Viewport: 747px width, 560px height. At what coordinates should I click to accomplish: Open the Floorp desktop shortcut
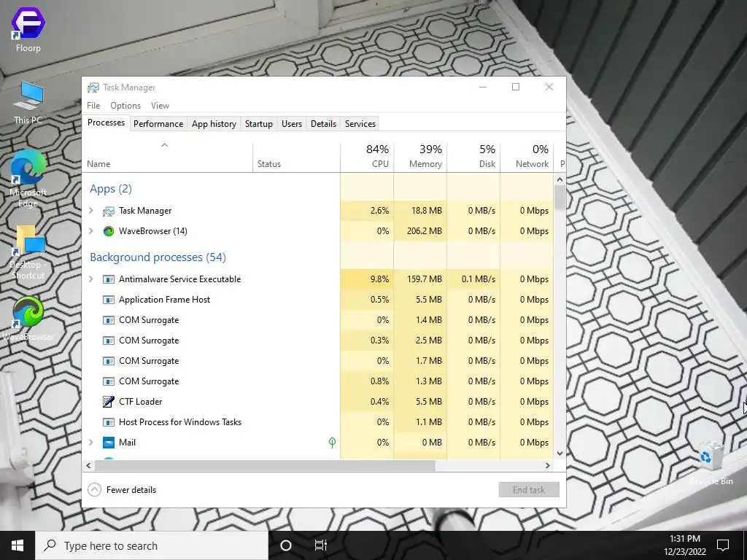(28, 29)
